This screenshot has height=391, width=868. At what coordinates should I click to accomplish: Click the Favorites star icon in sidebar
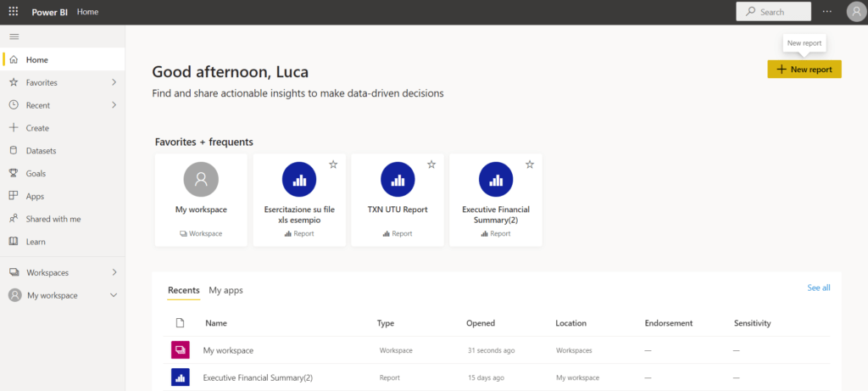[14, 82]
